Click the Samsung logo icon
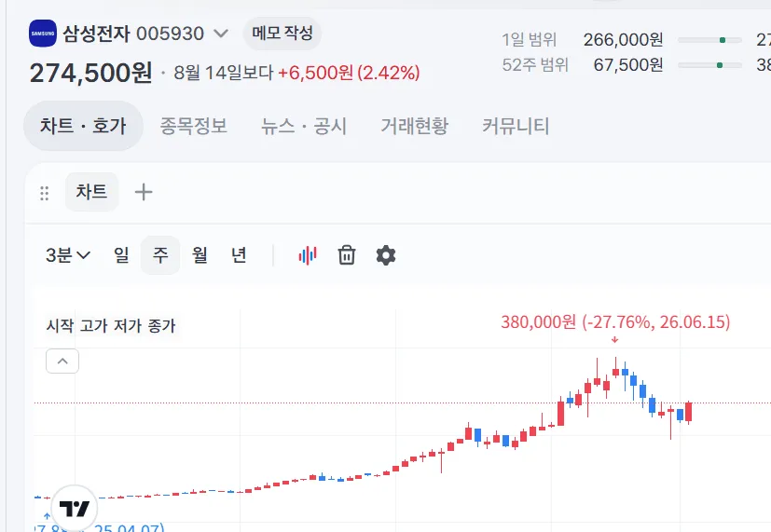The image size is (771, 532). (43, 34)
